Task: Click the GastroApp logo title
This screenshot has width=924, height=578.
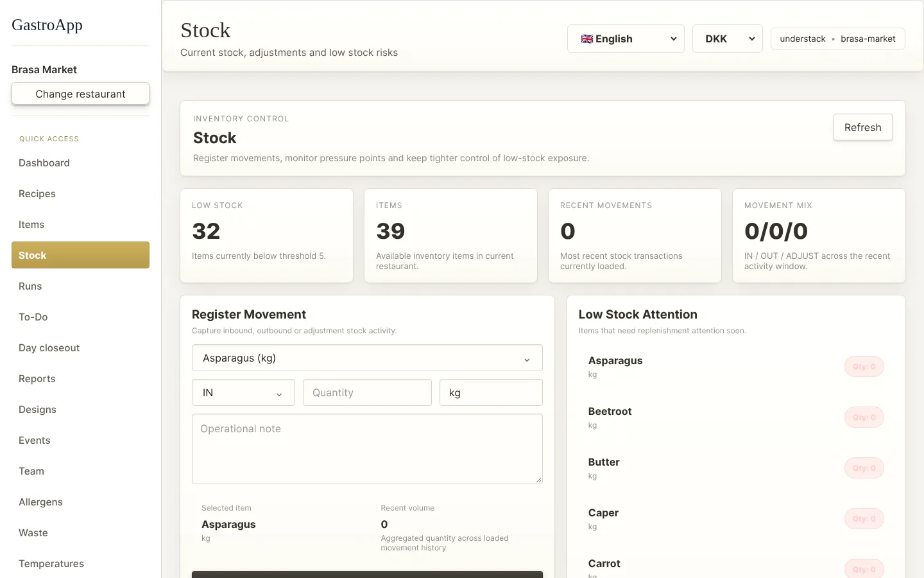Action: tap(47, 25)
